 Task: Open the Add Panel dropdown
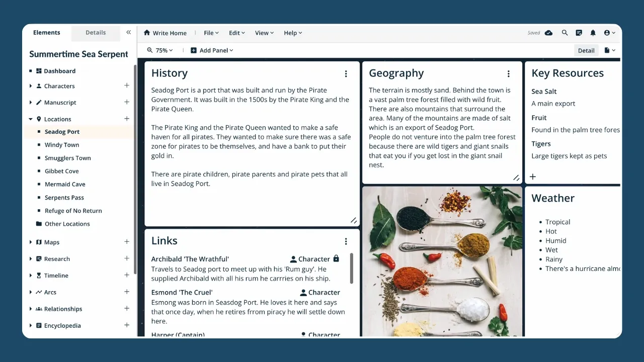[x=212, y=50]
